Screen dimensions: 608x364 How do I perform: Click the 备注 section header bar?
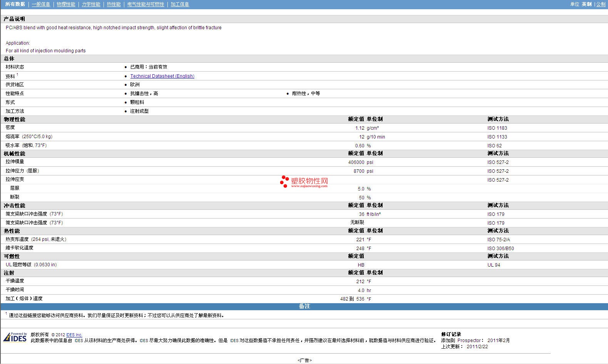click(x=304, y=306)
